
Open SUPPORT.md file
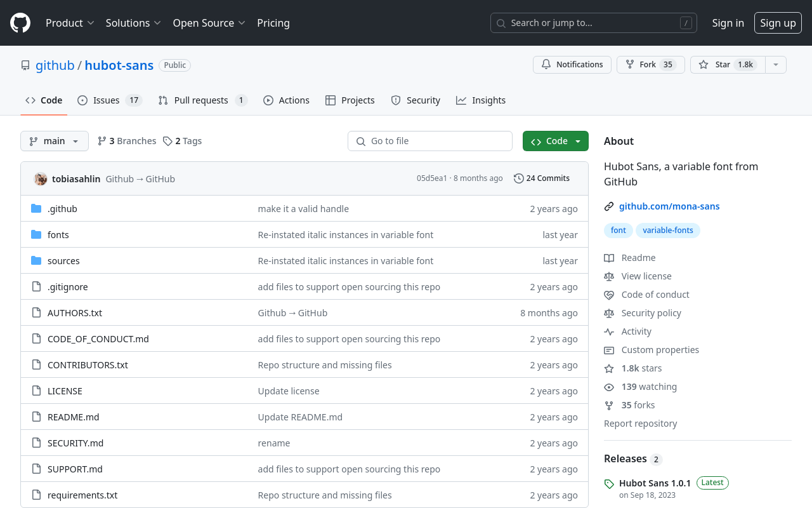[75, 469]
